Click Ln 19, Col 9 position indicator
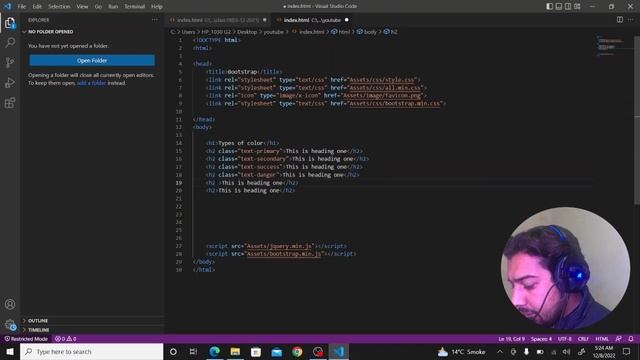Image resolution: width=640 pixels, height=360 pixels. [x=511, y=339]
